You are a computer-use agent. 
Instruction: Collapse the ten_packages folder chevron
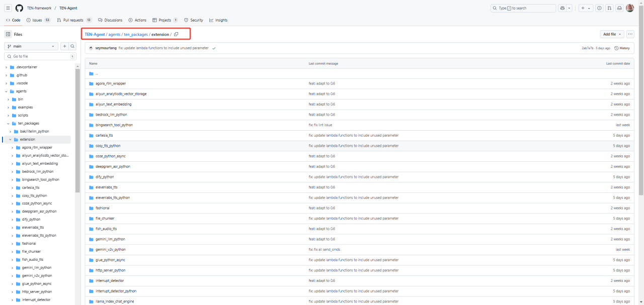coord(8,123)
